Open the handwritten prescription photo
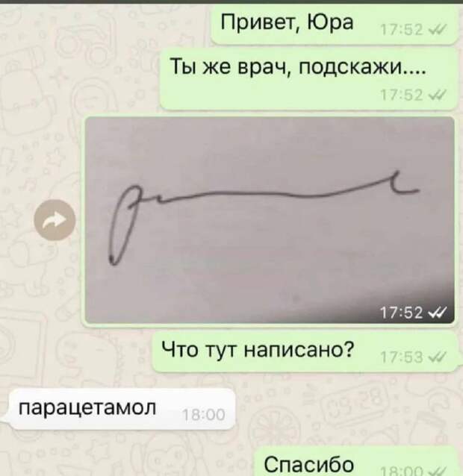This screenshot has height=476, width=463. tap(270, 220)
